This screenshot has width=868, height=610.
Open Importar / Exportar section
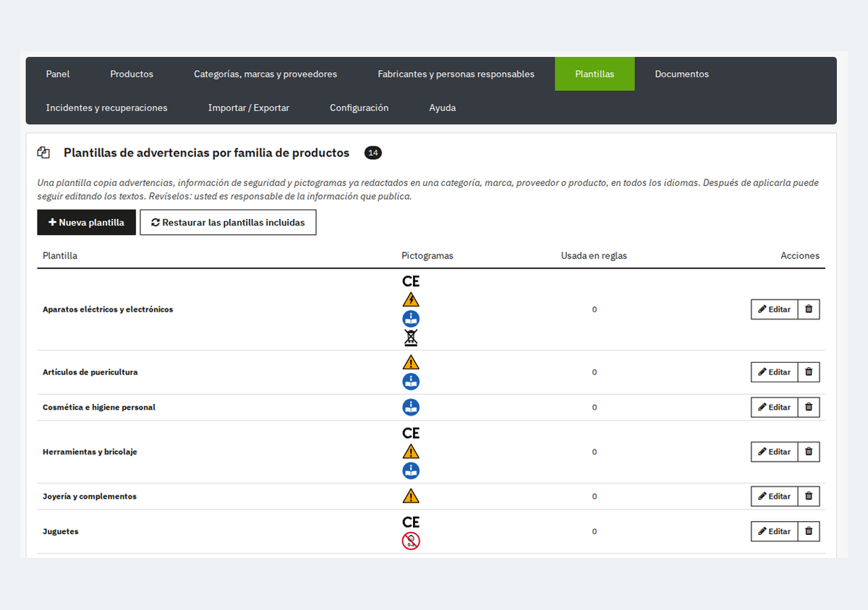[249, 108]
